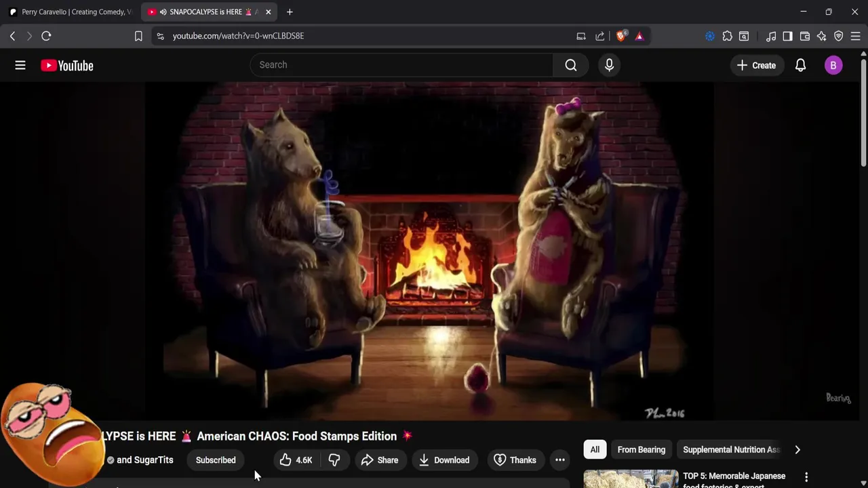Open the account avatar menu
The image size is (868, 488).
833,65
